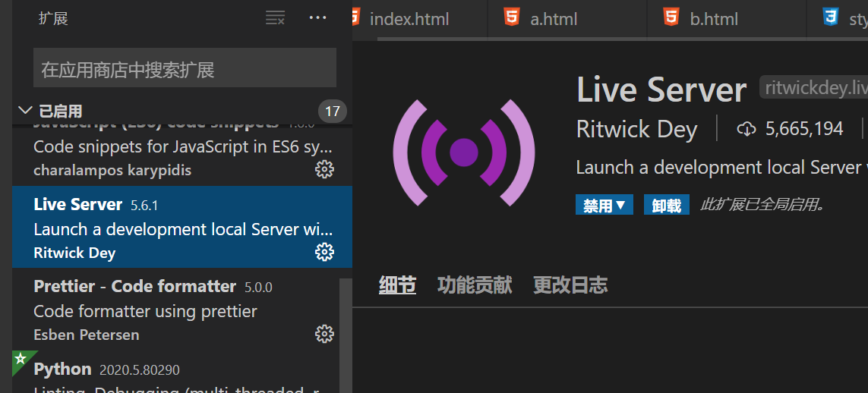The image size is (868, 393).
Task: Click Prettier version 5.0.0 label
Action: tap(258, 288)
